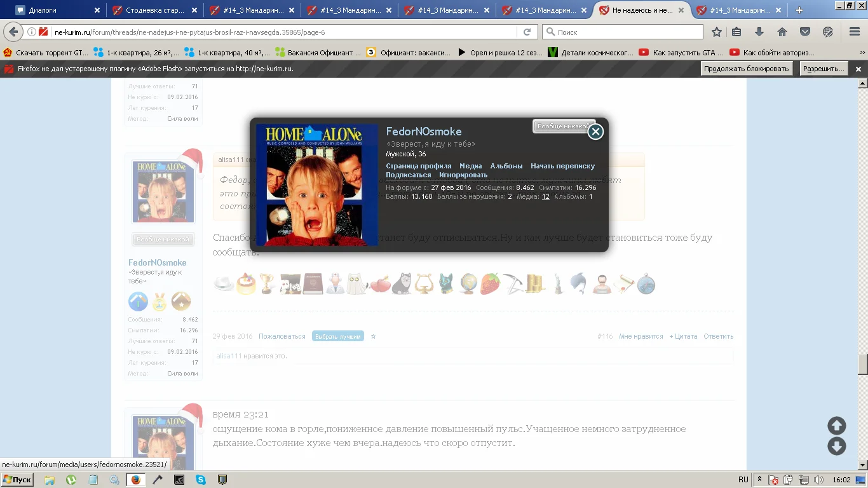Screen dimensions: 868x488
Task: Go to the Firefox home page
Action: tap(782, 32)
